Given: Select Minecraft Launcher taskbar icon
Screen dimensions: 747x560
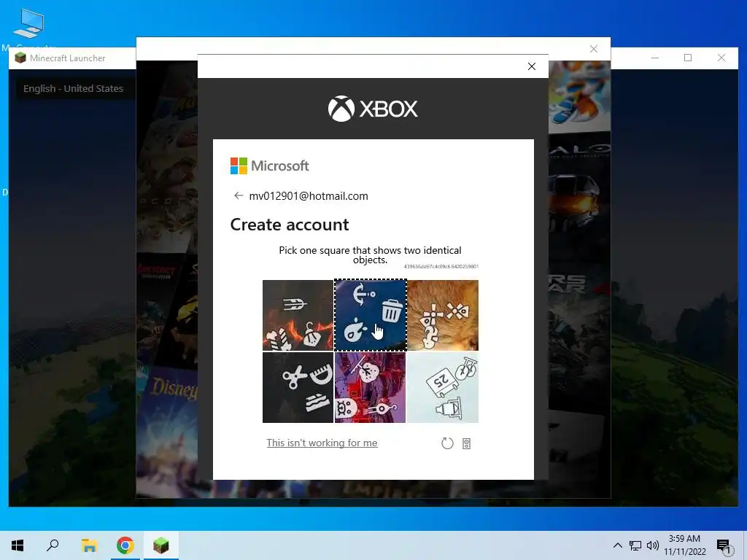Looking at the screenshot, I should [161, 545].
